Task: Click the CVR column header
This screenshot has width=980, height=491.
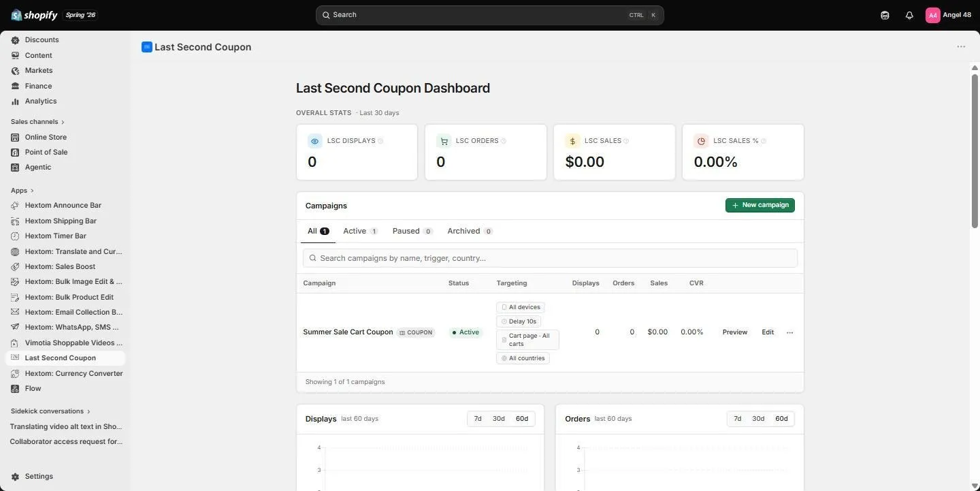Action: tap(696, 283)
